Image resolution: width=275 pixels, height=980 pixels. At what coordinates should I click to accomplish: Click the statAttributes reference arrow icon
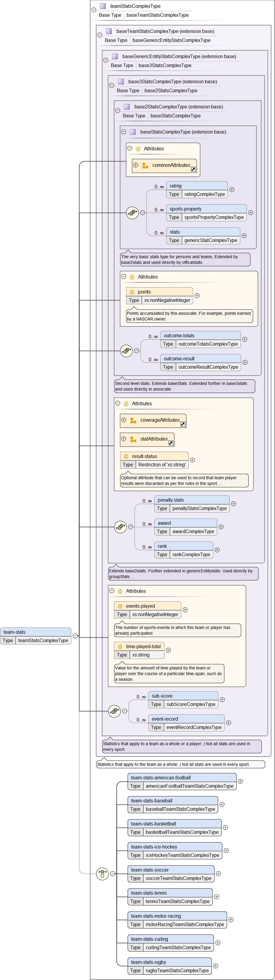171,443
